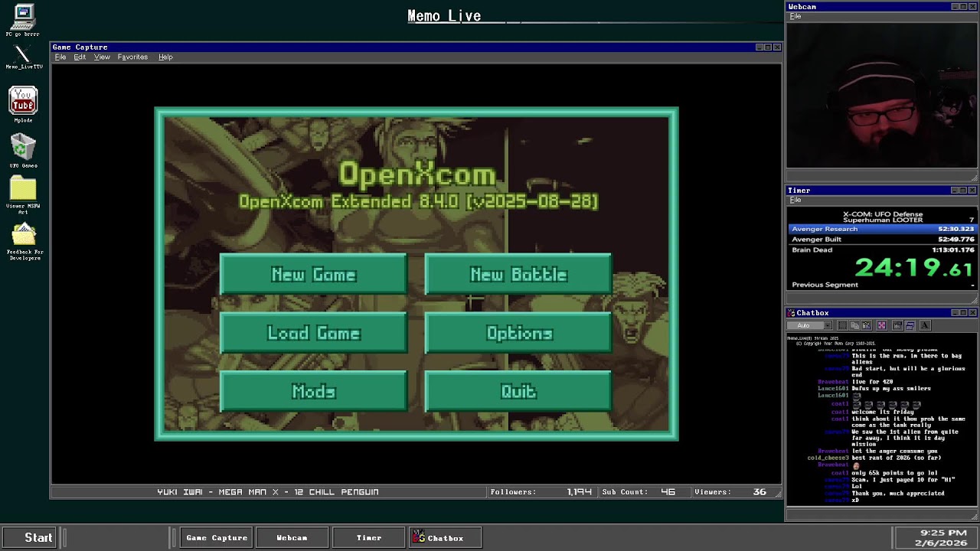Click the Load Game button
Viewport: 980px width, 551px height.
pyautogui.click(x=313, y=333)
